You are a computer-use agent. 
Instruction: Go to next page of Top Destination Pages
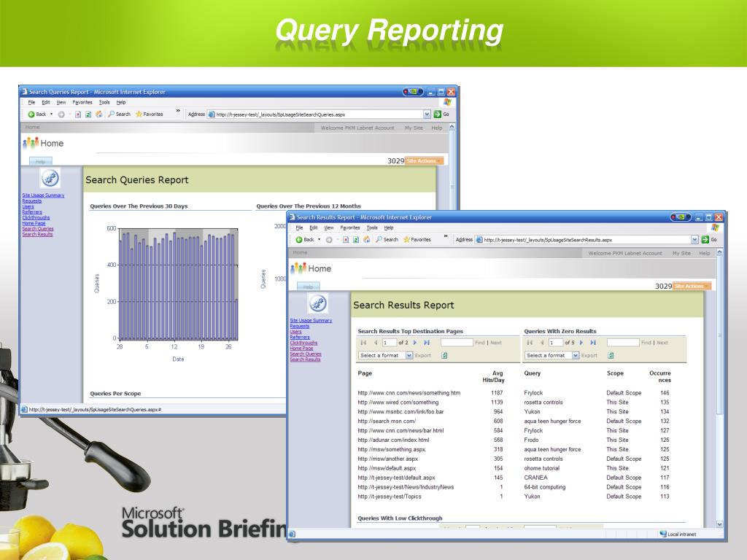pyautogui.click(x=415, y=342)
